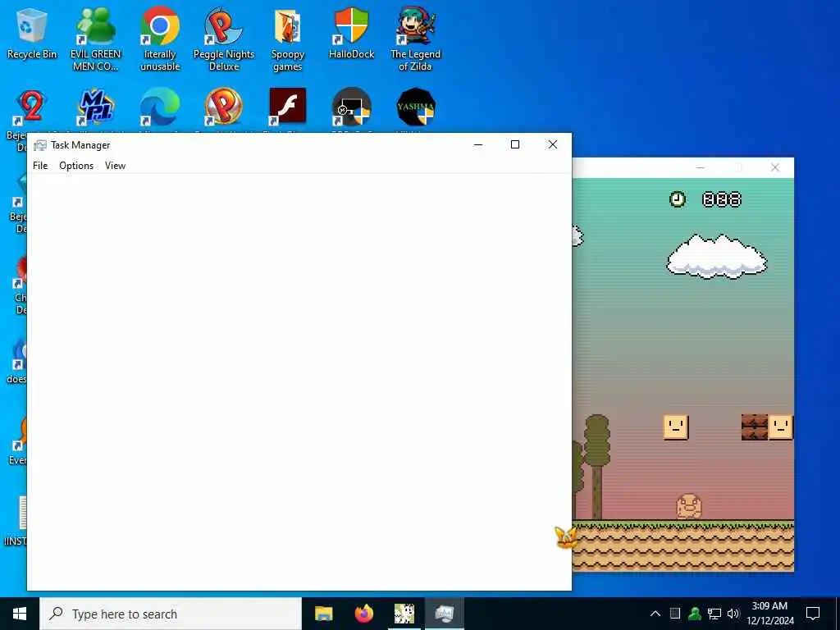The image size is (840, 630).
Task: Select the second Peggle icon in row two
Action: pos(224,106)
